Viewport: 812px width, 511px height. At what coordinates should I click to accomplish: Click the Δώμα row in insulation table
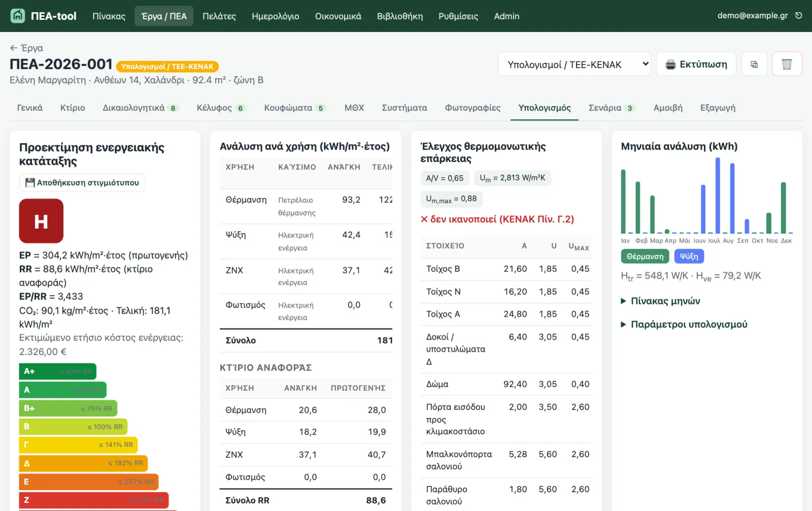[507, 385]
